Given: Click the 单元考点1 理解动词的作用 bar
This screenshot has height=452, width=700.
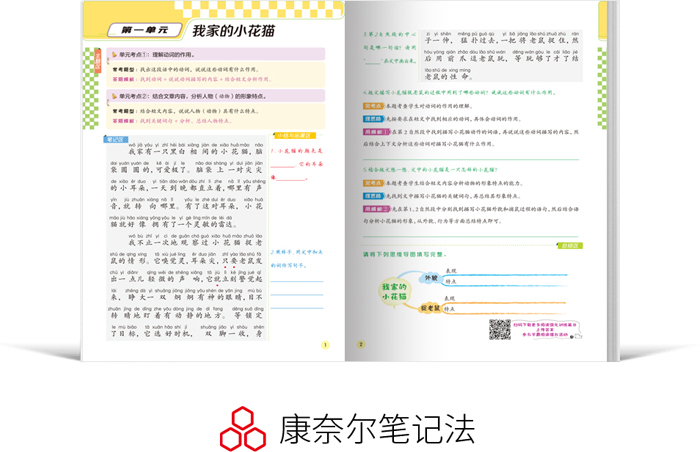Looking at the screenshot, I should click(x=216, y=54).
